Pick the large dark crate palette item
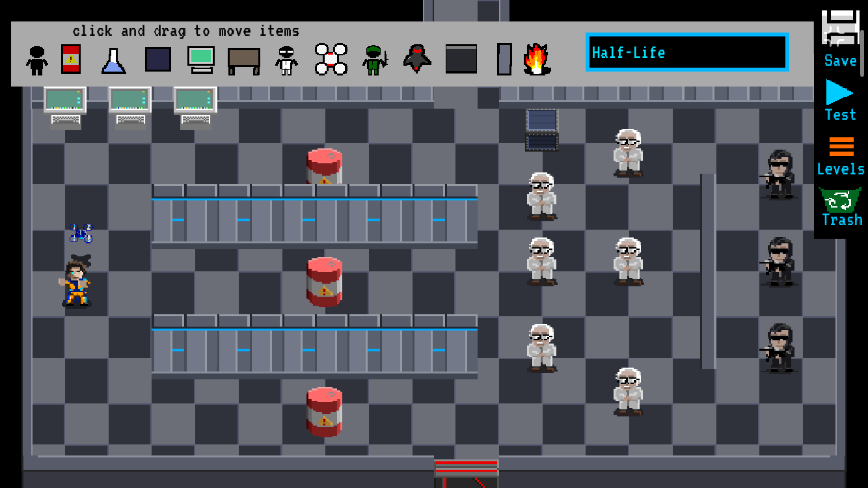This screenshot has height=488, width=868. [461, 59]
